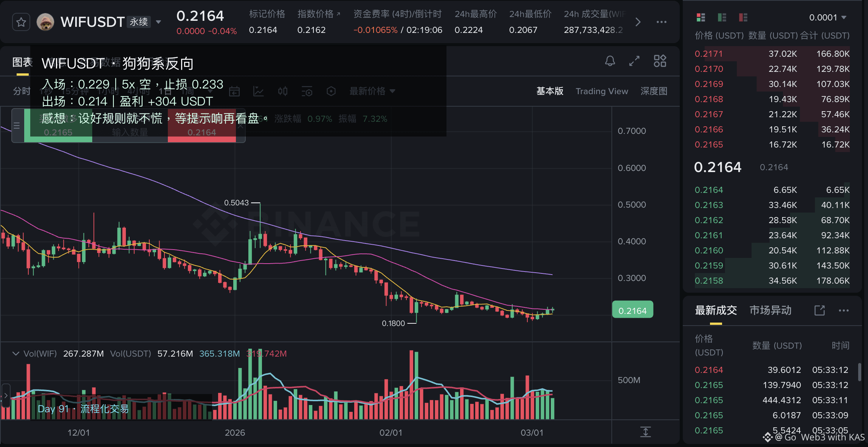Close the quick-trade order panel
The width and height of the screenshot is (868, 447).
pos(240,126)
